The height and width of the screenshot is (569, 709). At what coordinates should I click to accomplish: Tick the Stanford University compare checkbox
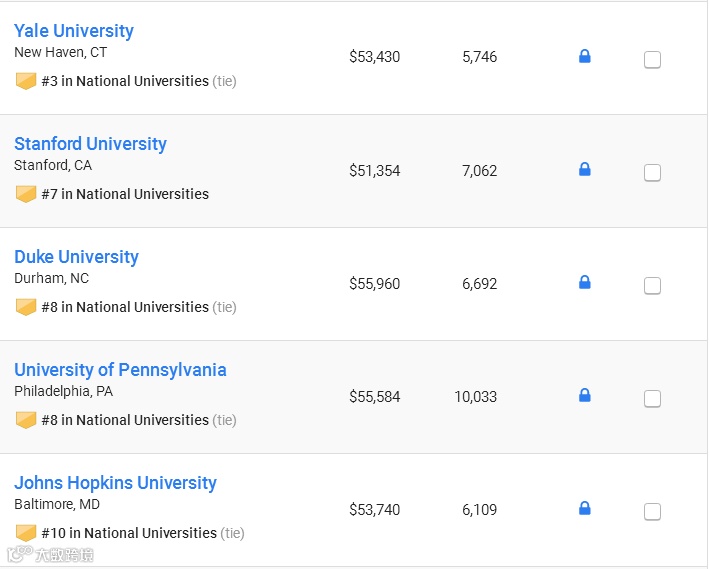point(652,173)
